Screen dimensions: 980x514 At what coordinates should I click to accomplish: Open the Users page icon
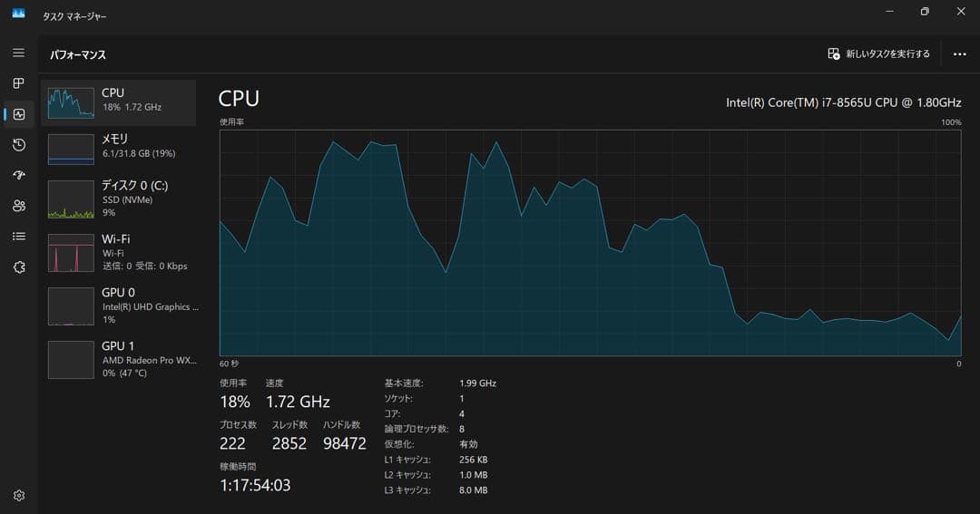click(x=19, y=206)
